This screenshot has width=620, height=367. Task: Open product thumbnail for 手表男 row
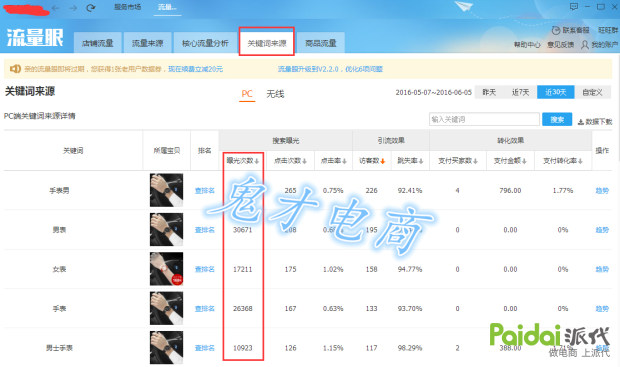[x=166, y=190]
